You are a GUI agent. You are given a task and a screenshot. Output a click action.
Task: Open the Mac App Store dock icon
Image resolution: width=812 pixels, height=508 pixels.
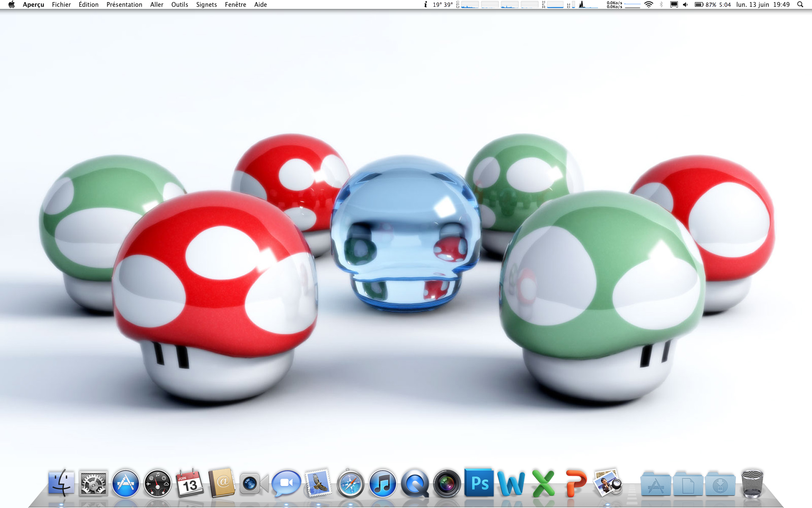[126, 483]
